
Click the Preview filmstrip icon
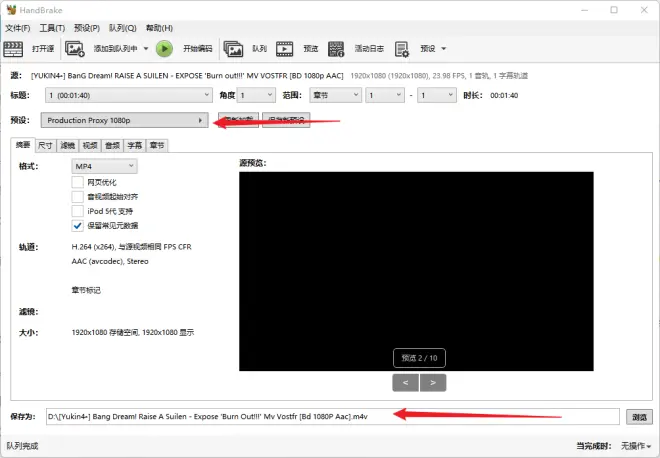(x=285, y=49)
